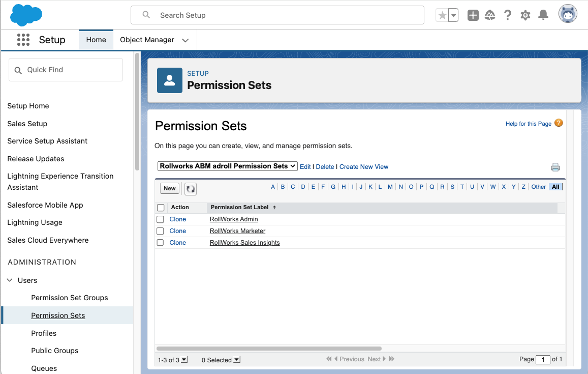Open the Global Actions plus icon
Viewport: 588px width, 374px height.
[x=473, y=15]
